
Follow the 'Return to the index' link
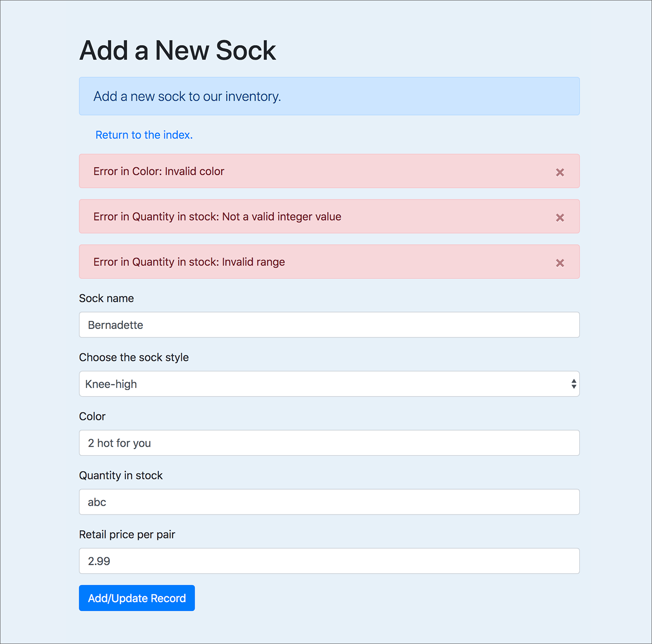144,135
